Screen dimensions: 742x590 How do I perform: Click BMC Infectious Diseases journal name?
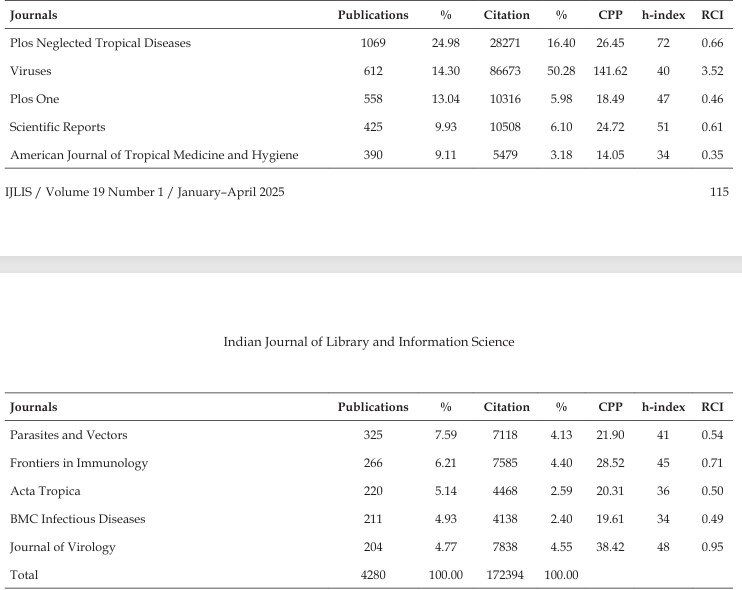point(78,519)
